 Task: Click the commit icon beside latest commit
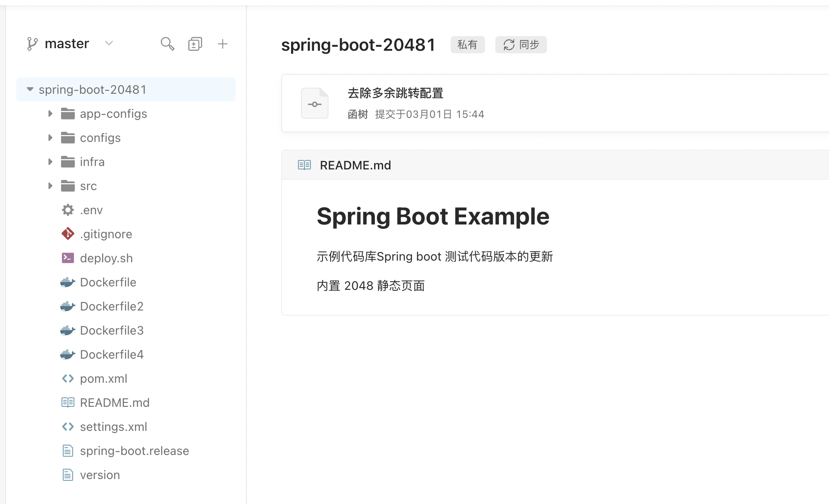pyautogui.click(x=315, y=104)
